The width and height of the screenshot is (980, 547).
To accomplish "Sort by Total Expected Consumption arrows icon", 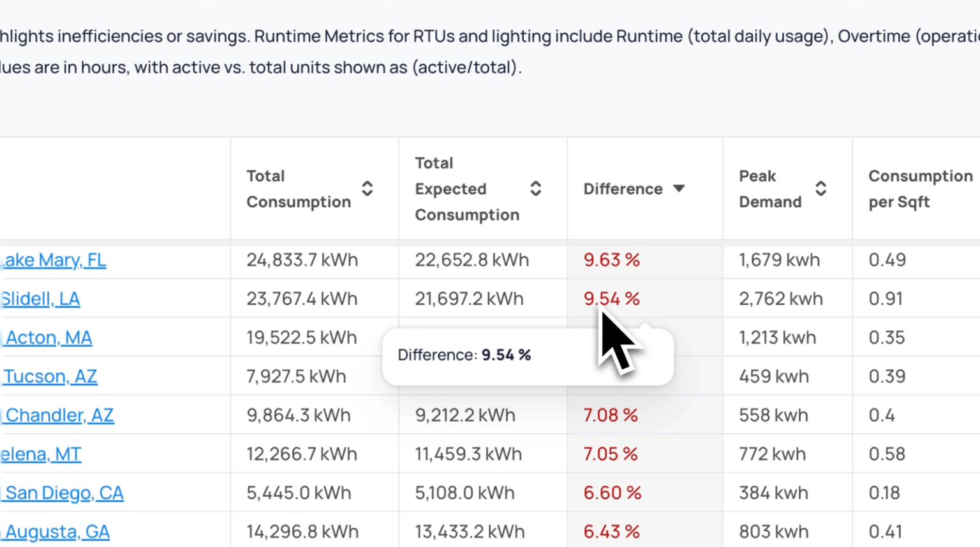I will [535, 189].
